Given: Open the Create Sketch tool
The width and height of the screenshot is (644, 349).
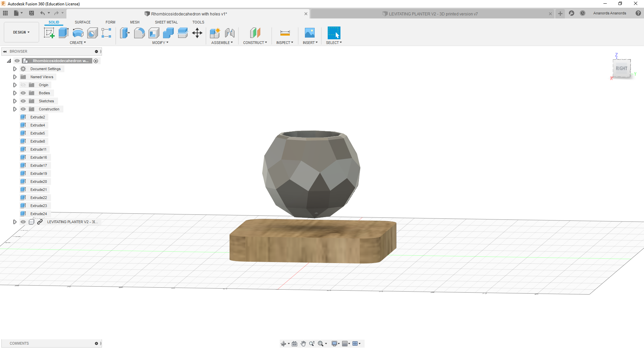Looking at the screenshot, I should coord(49,33).
